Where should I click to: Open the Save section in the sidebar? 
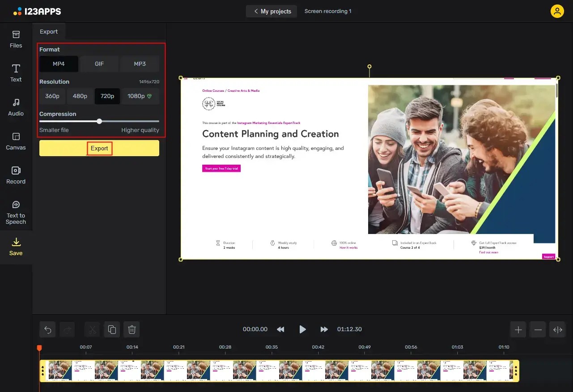[16, 247]
